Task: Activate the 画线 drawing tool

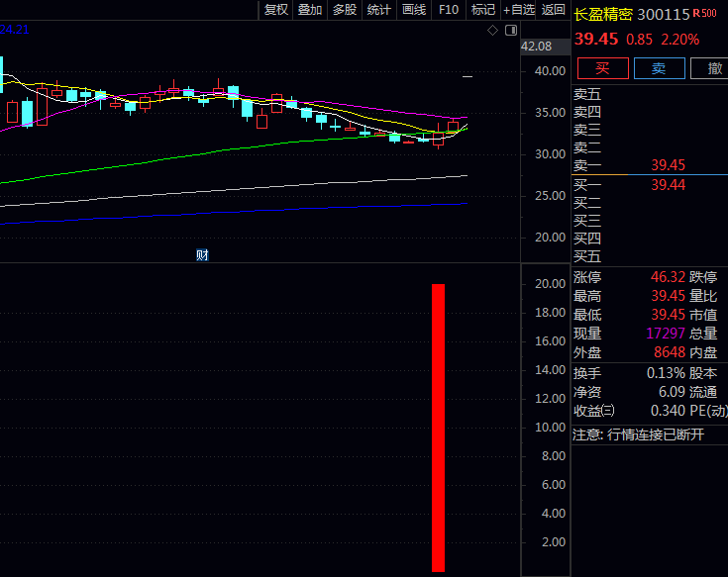Action: click(x=414, y=10)
